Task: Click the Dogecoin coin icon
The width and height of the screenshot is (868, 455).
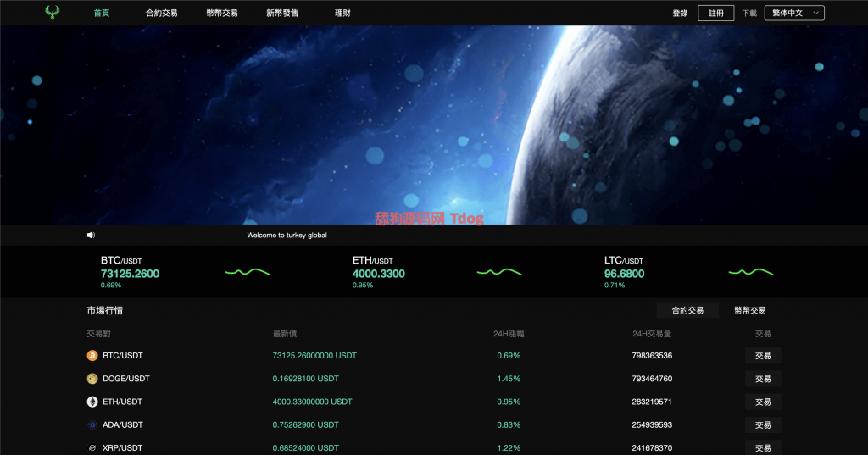Action: coord(92,379)
